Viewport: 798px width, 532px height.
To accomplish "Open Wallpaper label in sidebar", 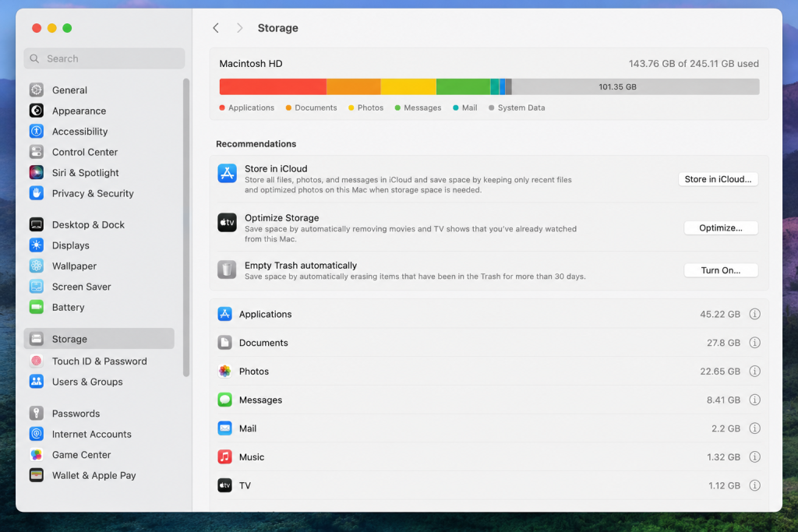I will [74, 266].
